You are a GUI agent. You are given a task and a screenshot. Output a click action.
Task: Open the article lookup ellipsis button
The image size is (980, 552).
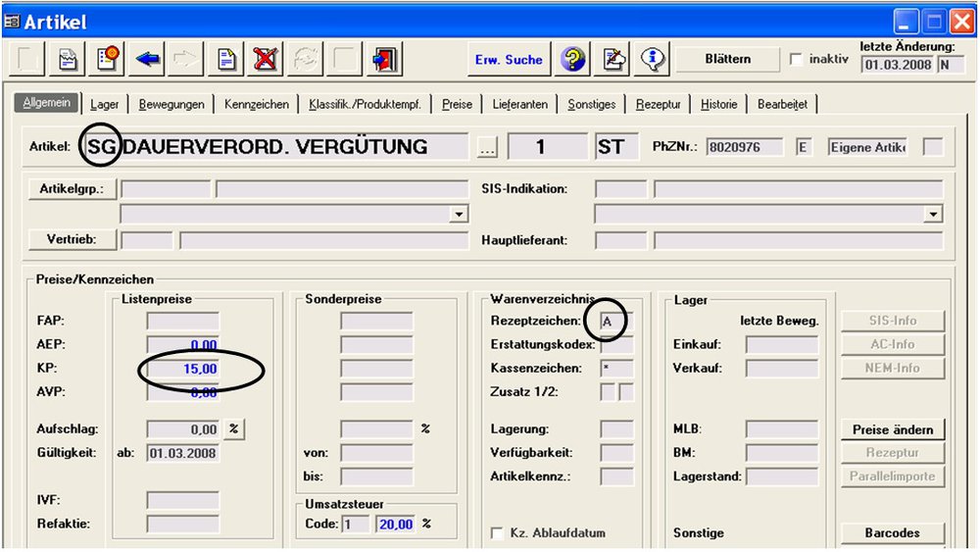coord(487,147)
